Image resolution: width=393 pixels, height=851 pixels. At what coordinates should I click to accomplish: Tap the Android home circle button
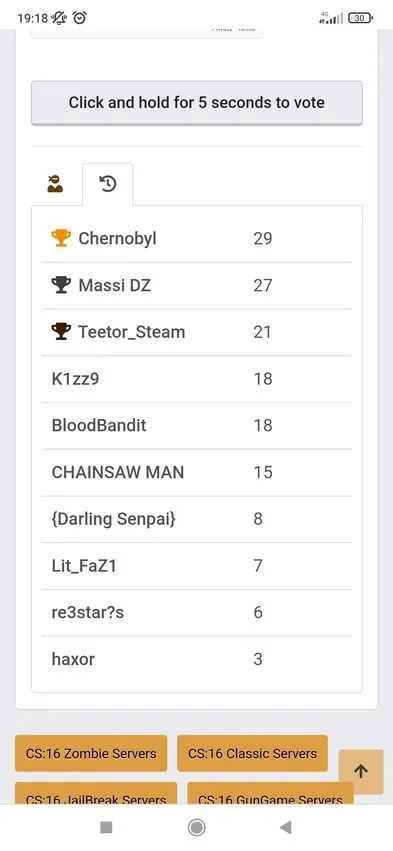196,827
